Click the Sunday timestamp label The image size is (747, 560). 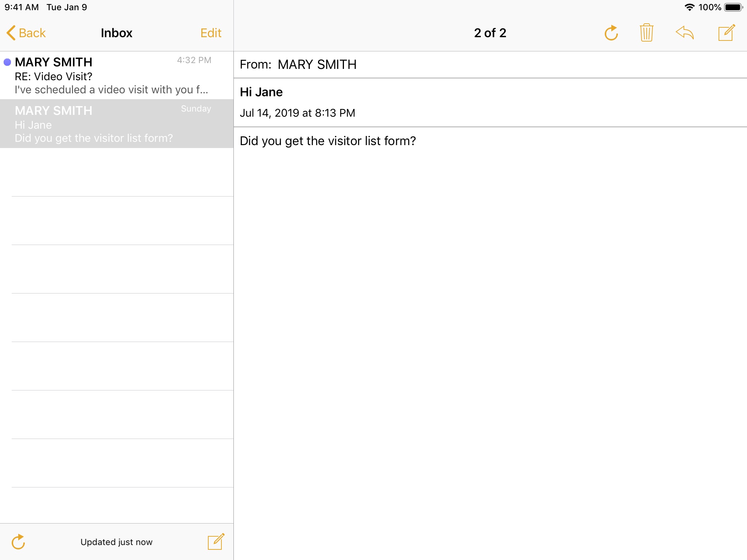[196, 109]
